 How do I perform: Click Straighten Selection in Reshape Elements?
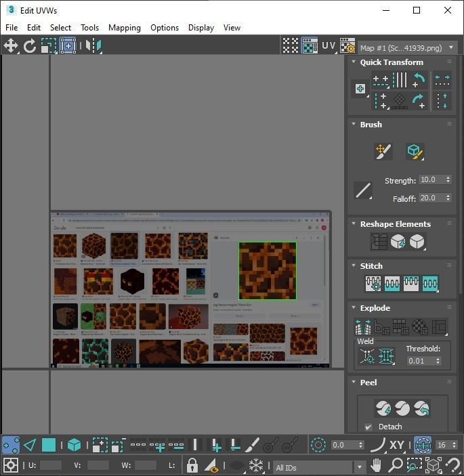click(x=379, y=242)
